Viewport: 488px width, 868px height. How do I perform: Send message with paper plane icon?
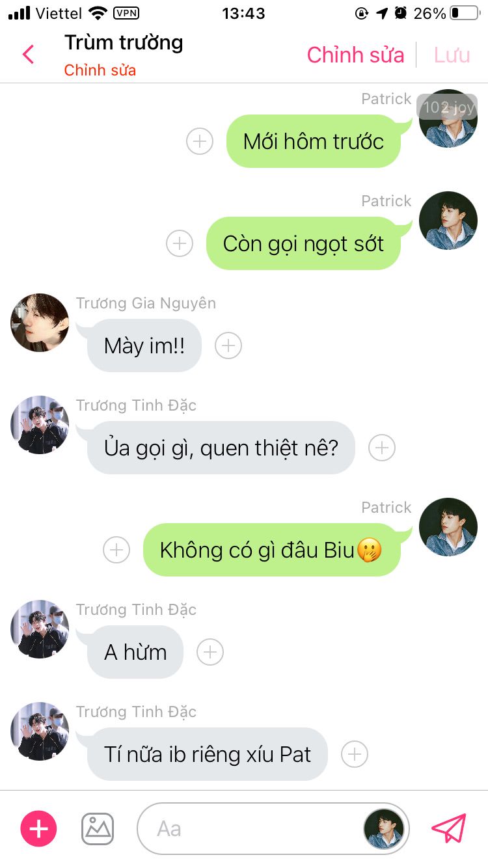point(449,828)
